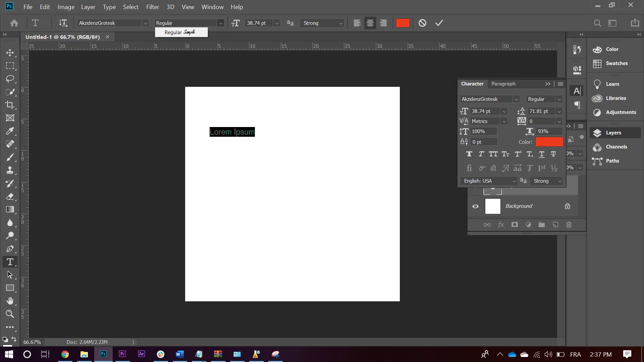
Task: Open the font family dropdown in options bar
Action: point(145,23)
